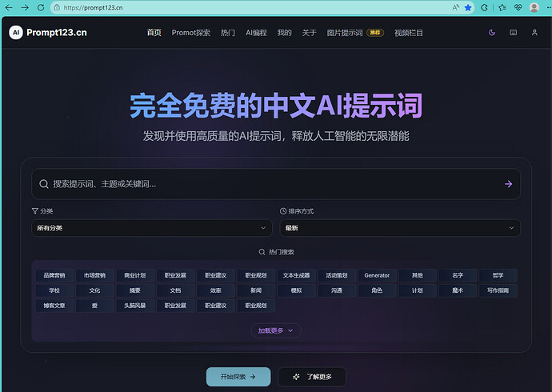Reload the page with the refresh icon
This screenshot has width=552, height=392.
[x=41, y=7]
